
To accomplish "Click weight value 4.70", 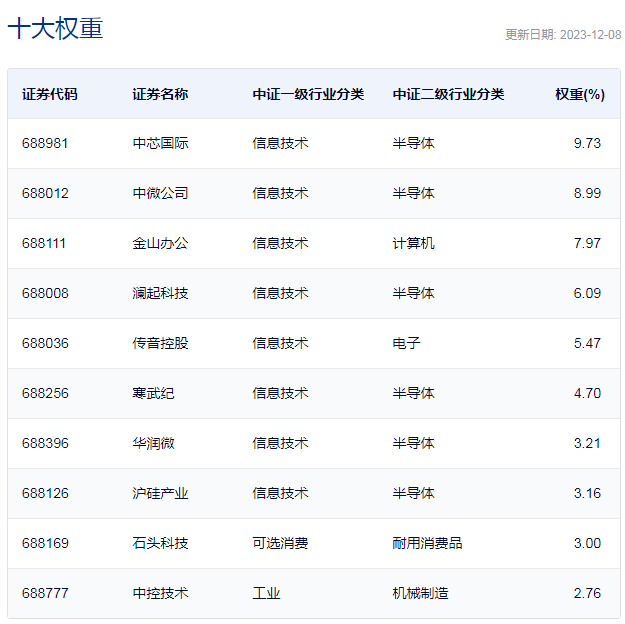I will point(587,394).
